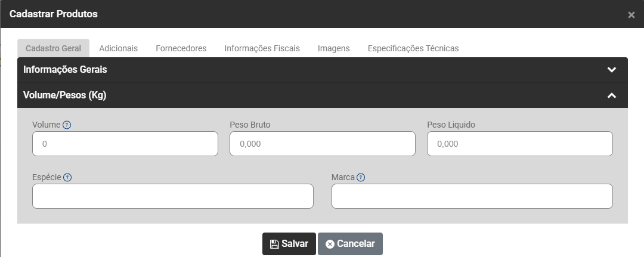
Task: Select the Imagens tab
Action: 333,48
